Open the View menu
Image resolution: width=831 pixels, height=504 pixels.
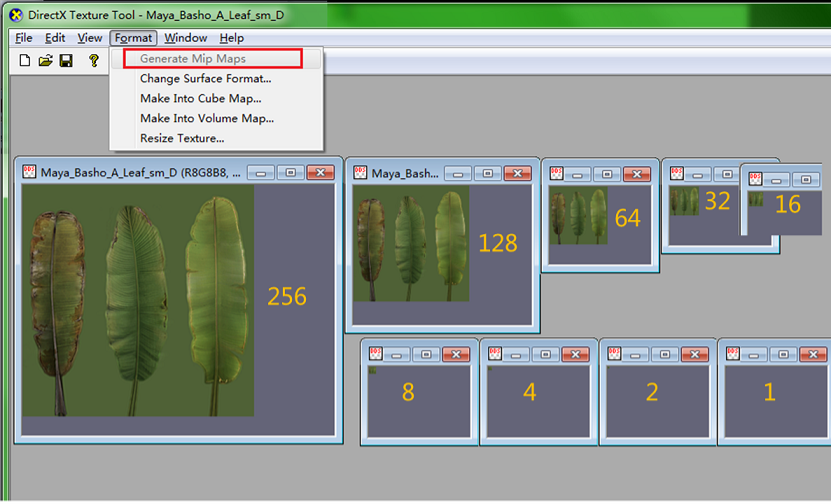pos(90,38)
